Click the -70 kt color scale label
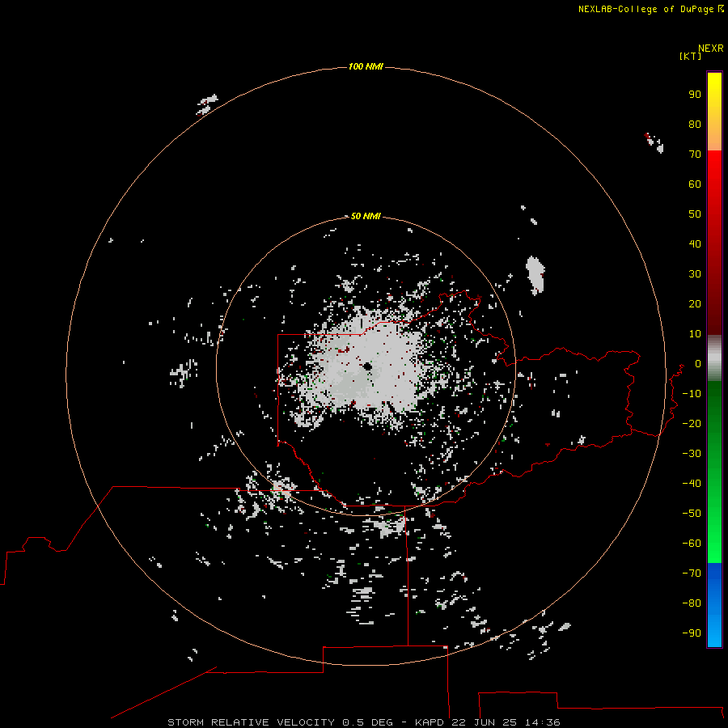Viewport: 728px width, 728px height. tap(692, 573)
